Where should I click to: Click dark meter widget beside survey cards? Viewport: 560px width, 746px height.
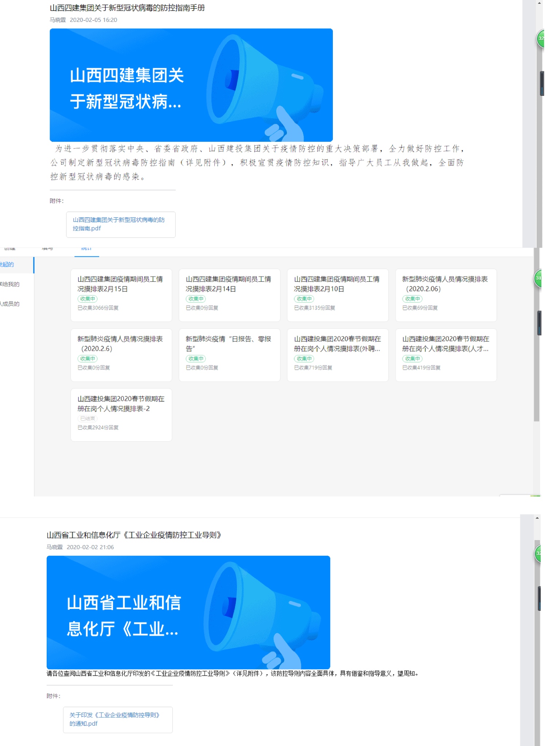[x=539, y=323]
